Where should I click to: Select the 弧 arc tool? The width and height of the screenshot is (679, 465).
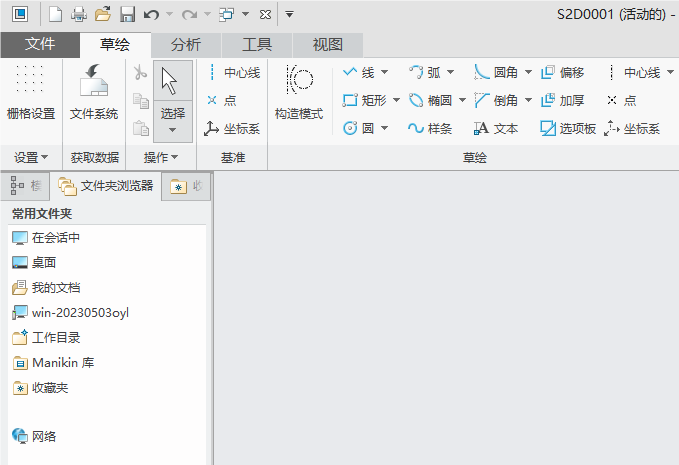425,72
